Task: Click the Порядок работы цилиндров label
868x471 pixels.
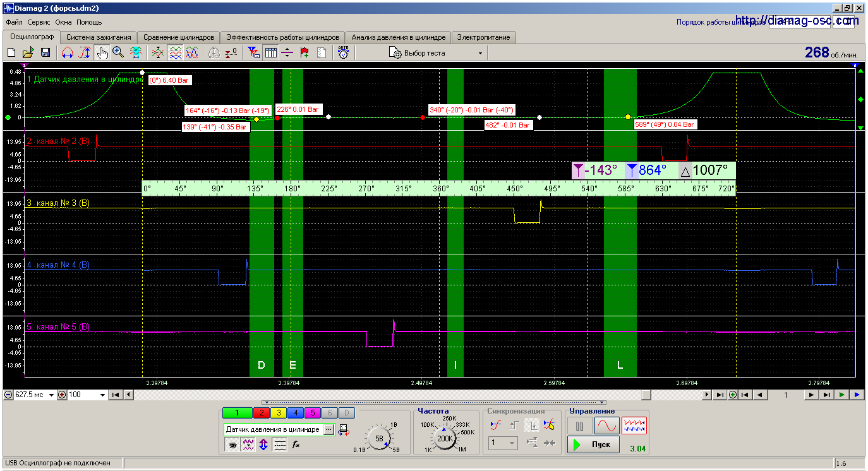Action: pos(721,22)
